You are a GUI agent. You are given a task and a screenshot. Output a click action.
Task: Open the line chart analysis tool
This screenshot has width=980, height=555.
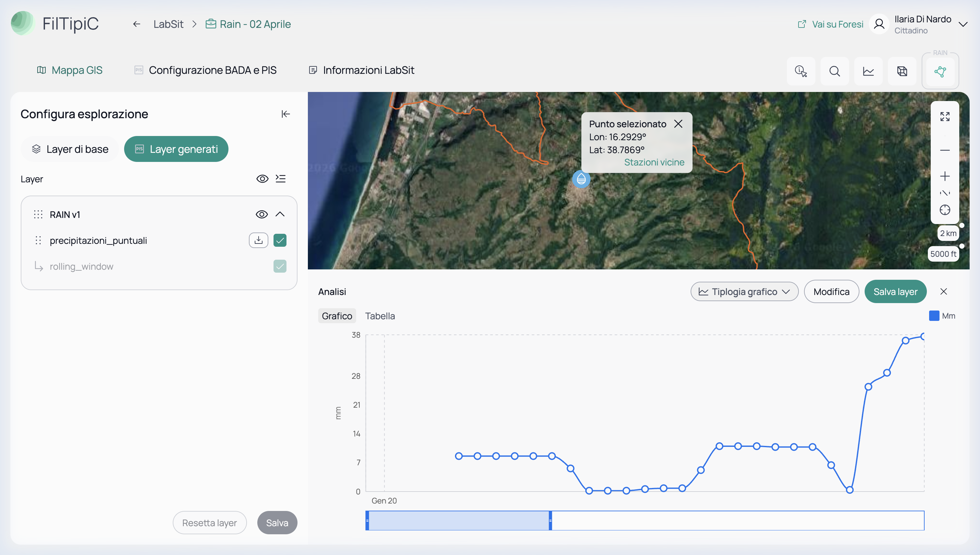pos(868,71)
